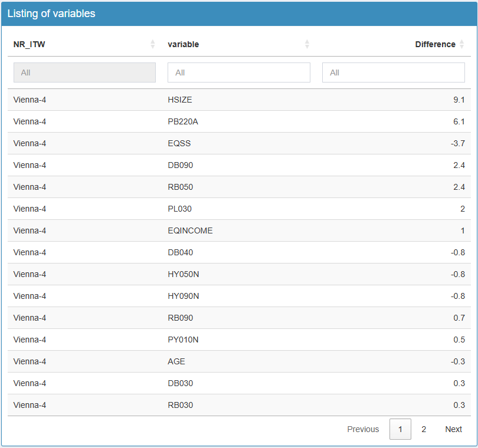
Task: Click the HY050N variable cell
Action: pos(183,274)
